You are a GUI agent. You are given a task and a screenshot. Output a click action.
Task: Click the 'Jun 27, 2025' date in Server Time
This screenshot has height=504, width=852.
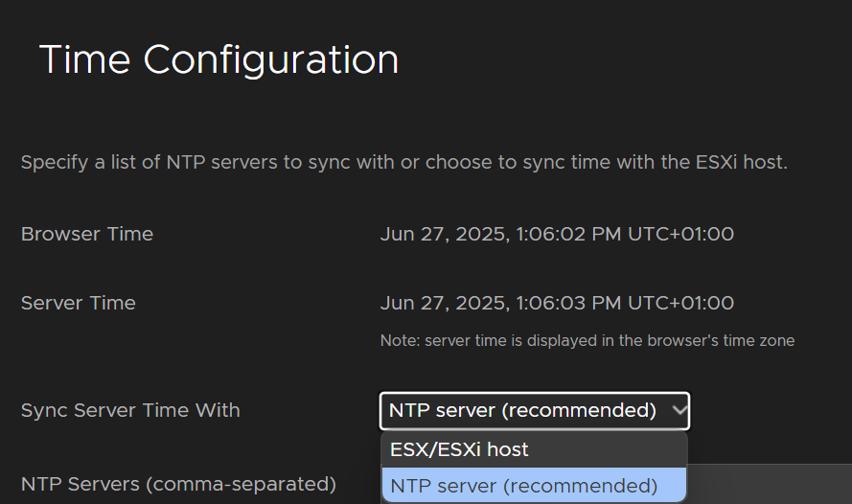point(445,304)
